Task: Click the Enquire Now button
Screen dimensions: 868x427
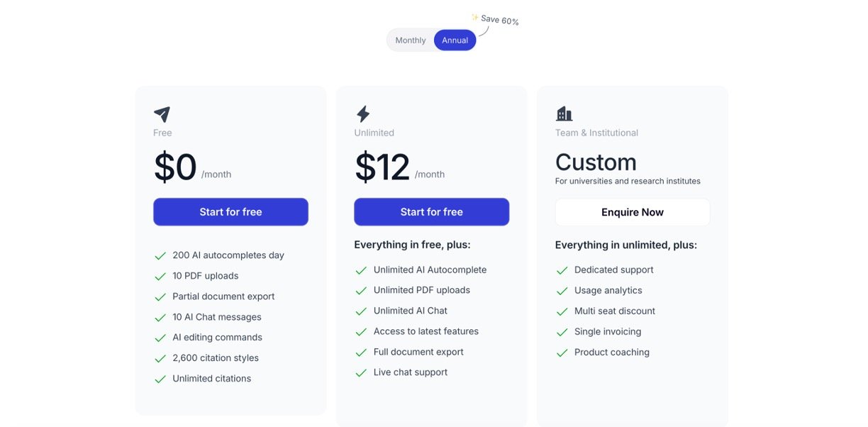Action: pyautogui.click(x=632, y=212)
